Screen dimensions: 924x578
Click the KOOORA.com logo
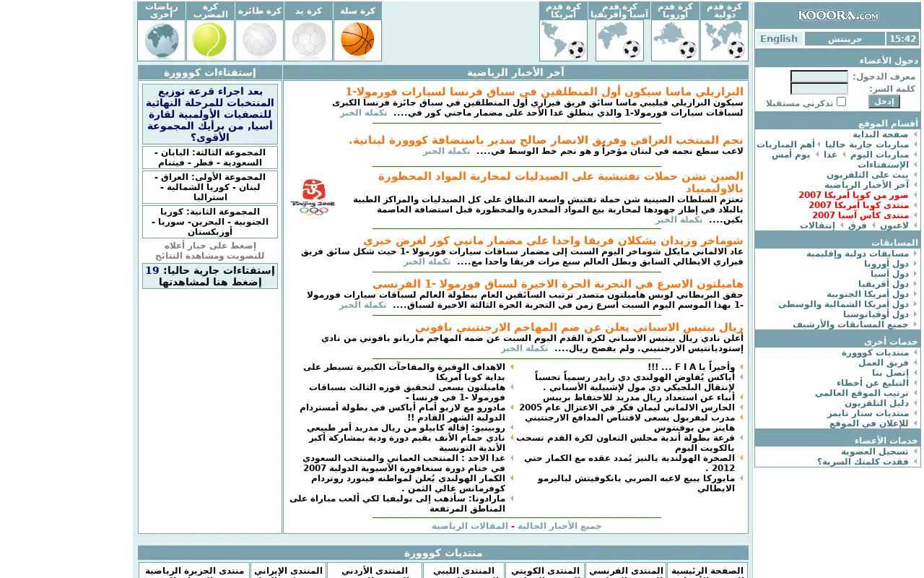[x=838, y=15]
